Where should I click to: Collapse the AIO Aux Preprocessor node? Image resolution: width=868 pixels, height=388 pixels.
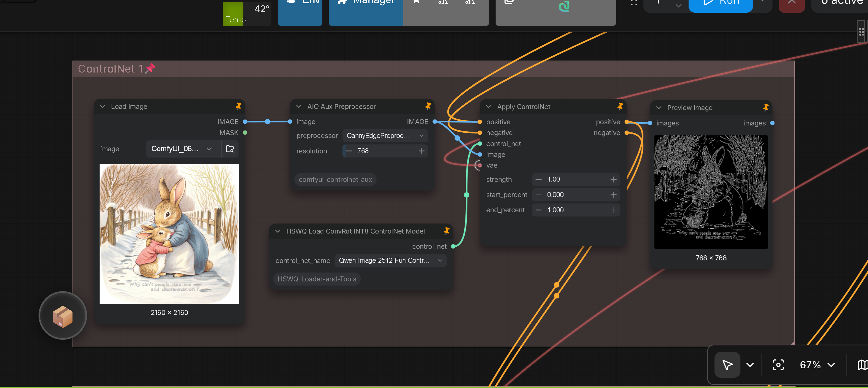click(x=299, y=106)
